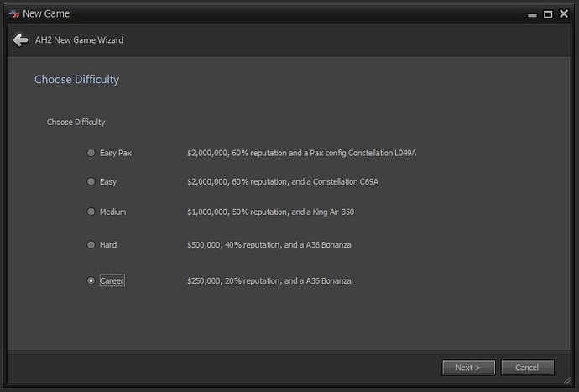Screen dimensions: 579x392
Task: Click the New Game title bar text
Action: click(46, 13)
